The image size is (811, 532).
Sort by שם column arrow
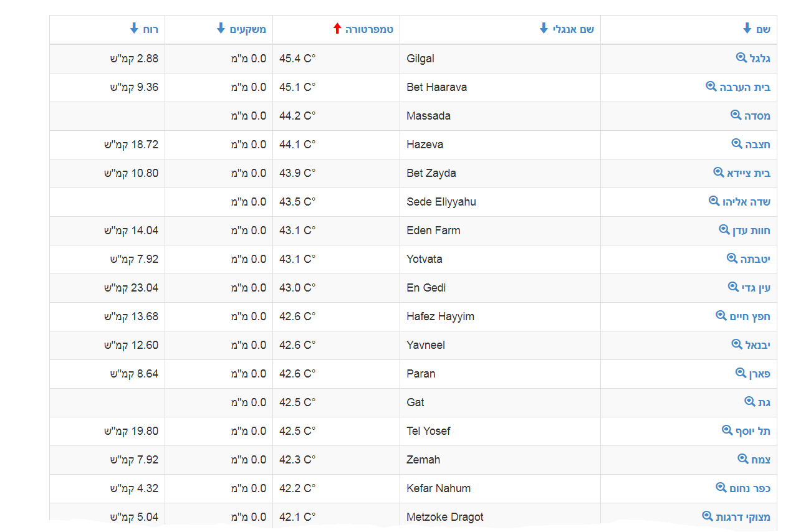click(747, 29)
